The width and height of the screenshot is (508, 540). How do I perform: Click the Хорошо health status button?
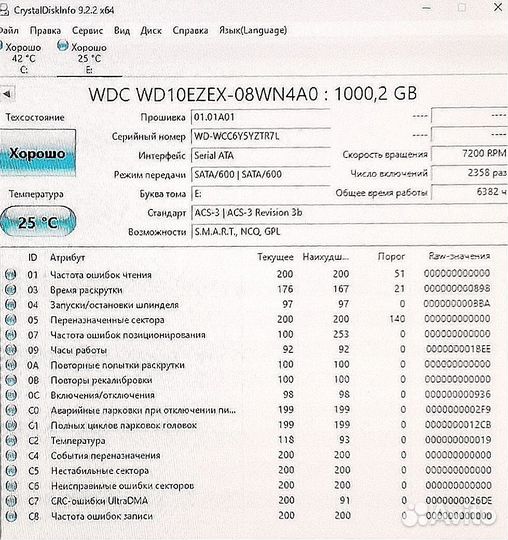pyautogui.click(x=37, y=153)
